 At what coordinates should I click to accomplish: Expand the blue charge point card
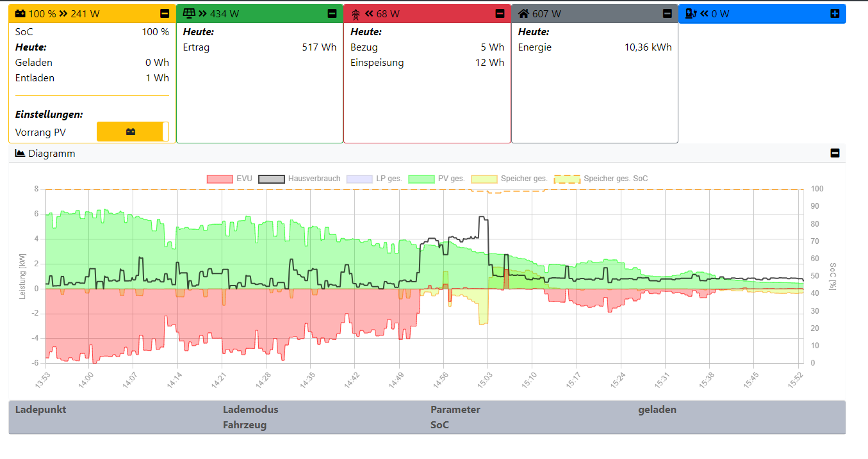pos(835,13)
